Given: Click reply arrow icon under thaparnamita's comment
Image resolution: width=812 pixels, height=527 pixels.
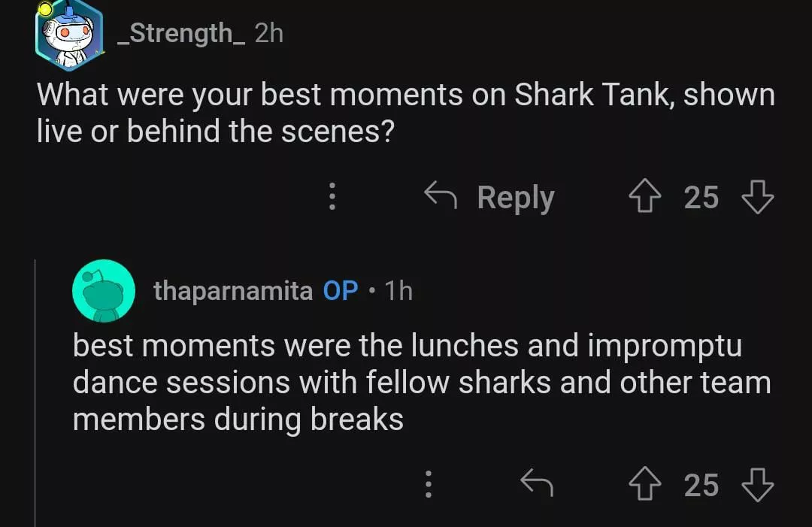Looking at the screenshot, I should pos(537,485).
